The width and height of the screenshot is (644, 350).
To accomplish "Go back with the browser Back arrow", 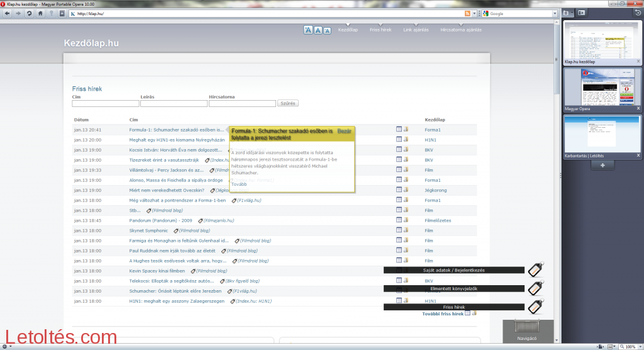I will 7,14.
